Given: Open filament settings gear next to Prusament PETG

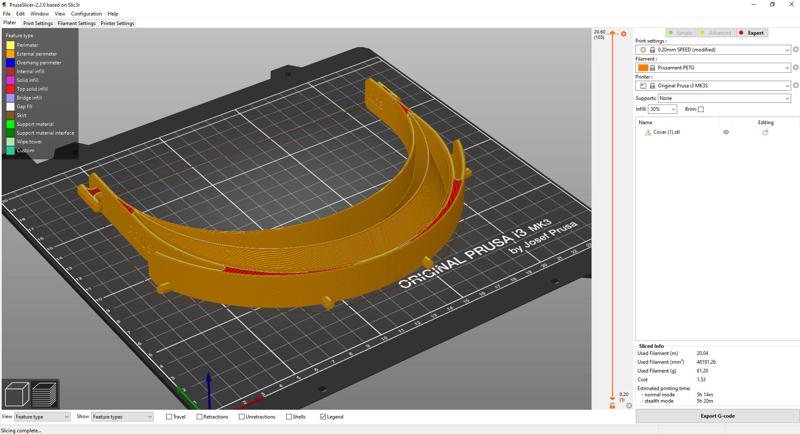Looking at the screenshot, I should pos(795,67).
